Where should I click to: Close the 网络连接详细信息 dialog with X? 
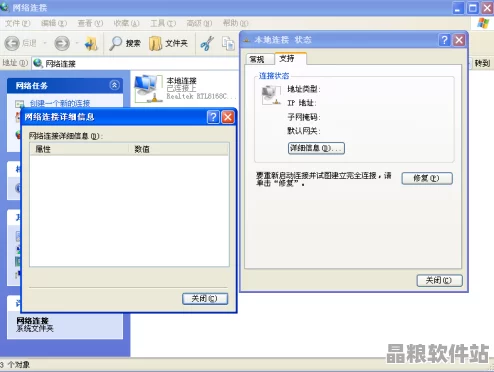click(228, 117)
